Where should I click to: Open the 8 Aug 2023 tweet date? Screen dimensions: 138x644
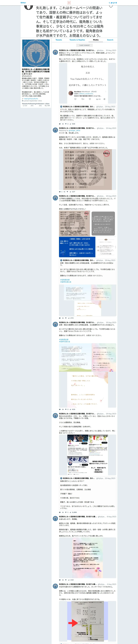[x=111, y=516]
